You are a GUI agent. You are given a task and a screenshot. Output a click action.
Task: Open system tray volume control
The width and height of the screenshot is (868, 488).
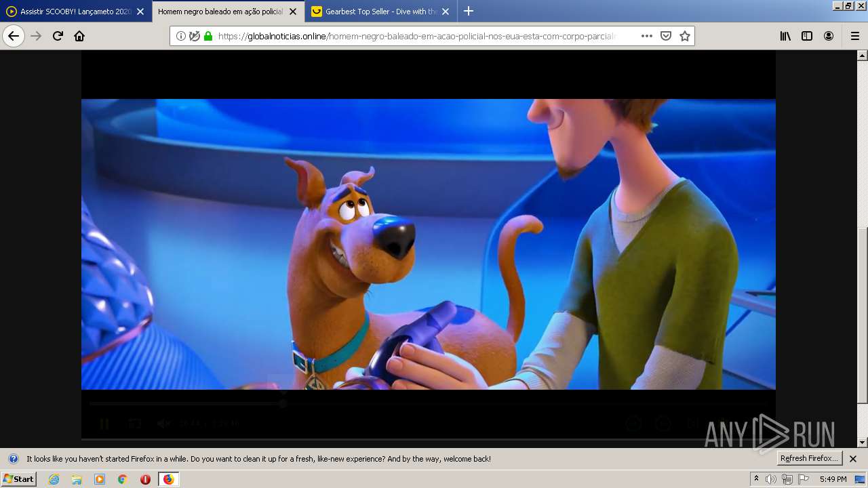[x=771, y=479]
